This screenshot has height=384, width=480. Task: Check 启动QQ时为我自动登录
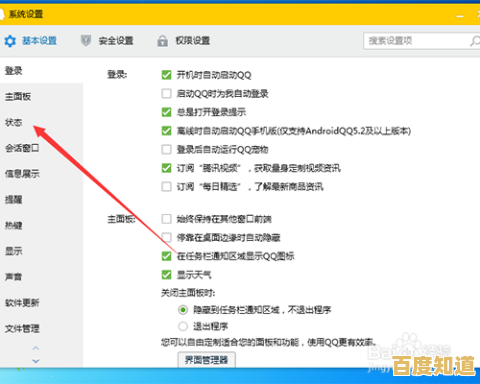pyautogui.click(x=166, y=93)
